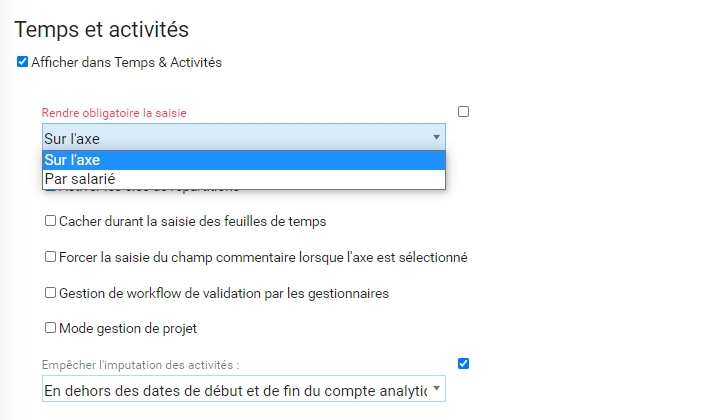Click the arrow of the "En dehors des dates" select
Viewport: 720px width, 420px height.
[436, 389]
